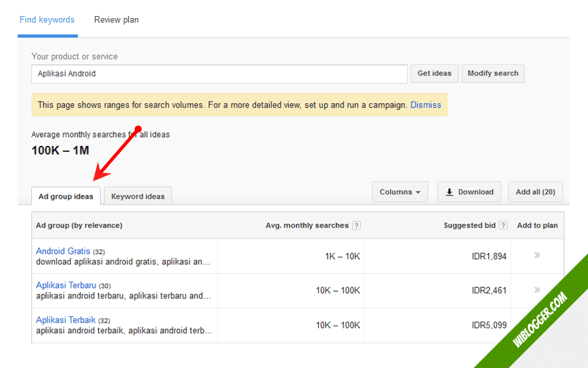The height and width of the screenshot is (368, 588).
Task: Click the Suggested bid help icon
Action: [503, 225]
